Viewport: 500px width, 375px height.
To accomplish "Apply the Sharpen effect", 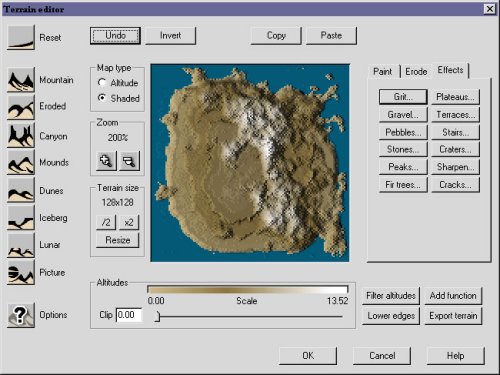I will (455, 167).
